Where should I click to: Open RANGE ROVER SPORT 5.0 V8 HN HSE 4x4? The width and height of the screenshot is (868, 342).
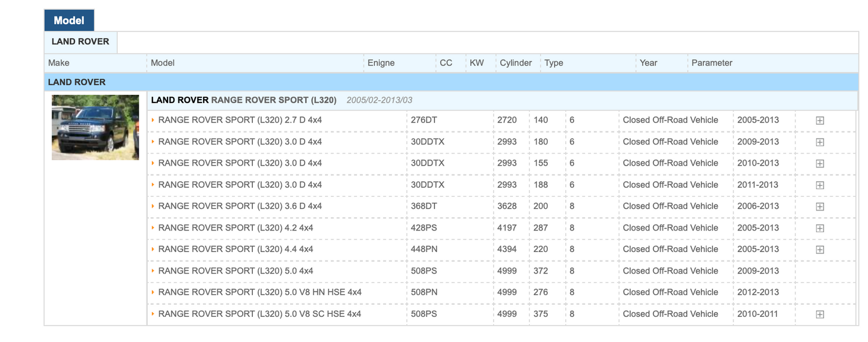(x=260, y=293)
